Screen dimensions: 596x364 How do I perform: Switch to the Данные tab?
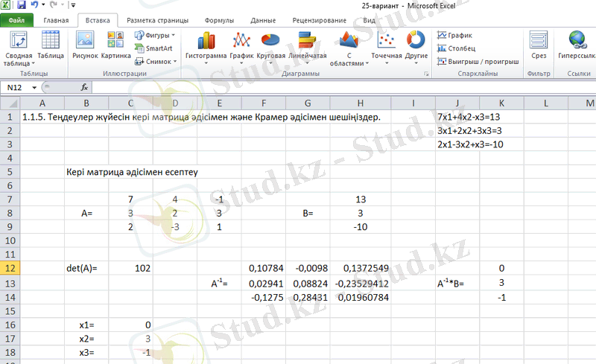click(x=263, y=20)
